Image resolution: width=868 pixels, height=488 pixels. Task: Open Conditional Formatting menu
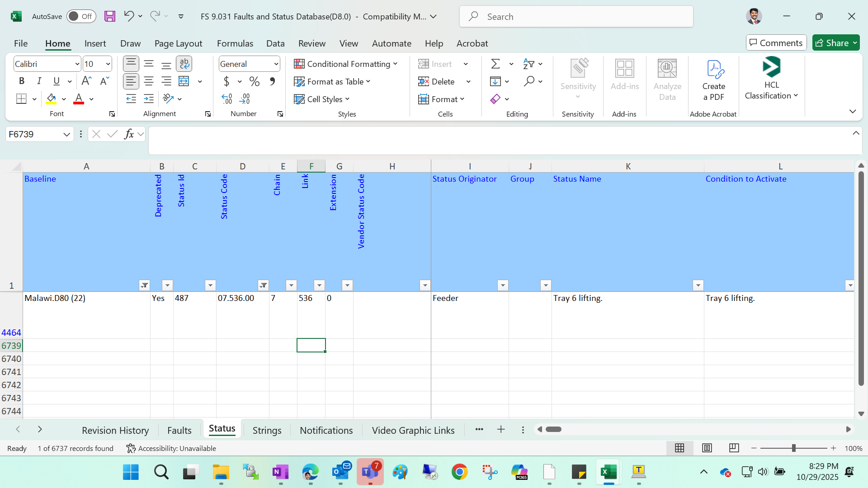coord(346,64)
